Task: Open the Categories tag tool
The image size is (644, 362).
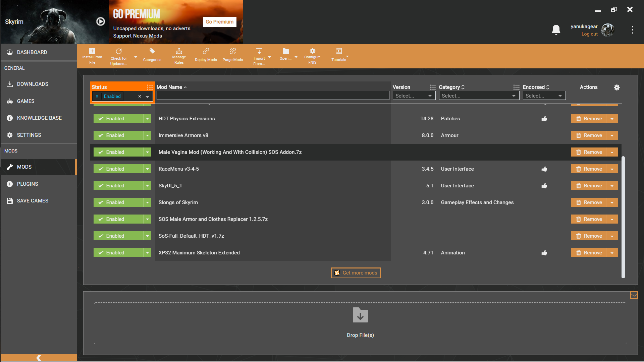Action: pos(152,51)
